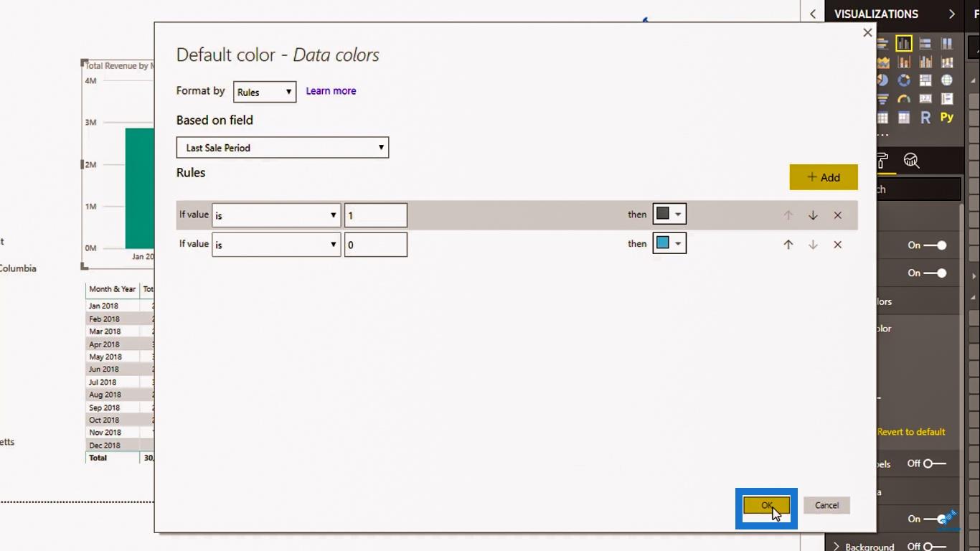Click the format pane search box

point(918,189)
